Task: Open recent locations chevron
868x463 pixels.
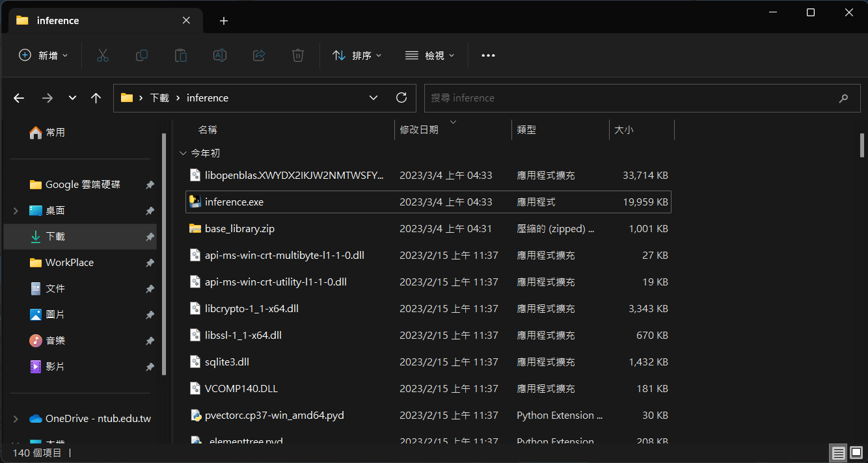Action: pyautogui.click(x=72, y=98)
